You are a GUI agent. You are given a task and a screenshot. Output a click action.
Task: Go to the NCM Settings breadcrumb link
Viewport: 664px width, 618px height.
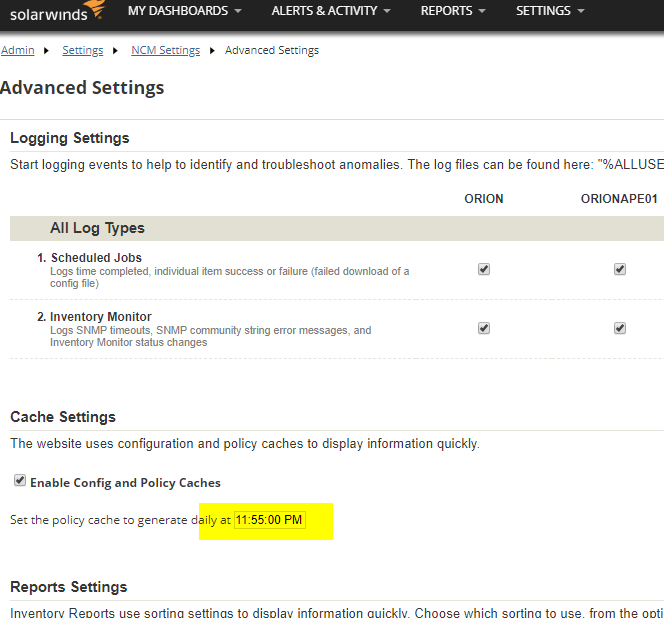coord(165,50)
